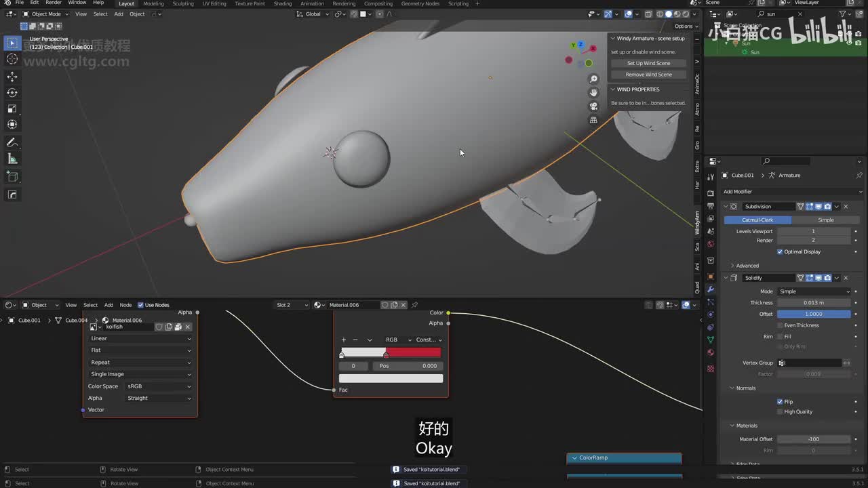
Task: Open the File menu
Action: [20, 3]
